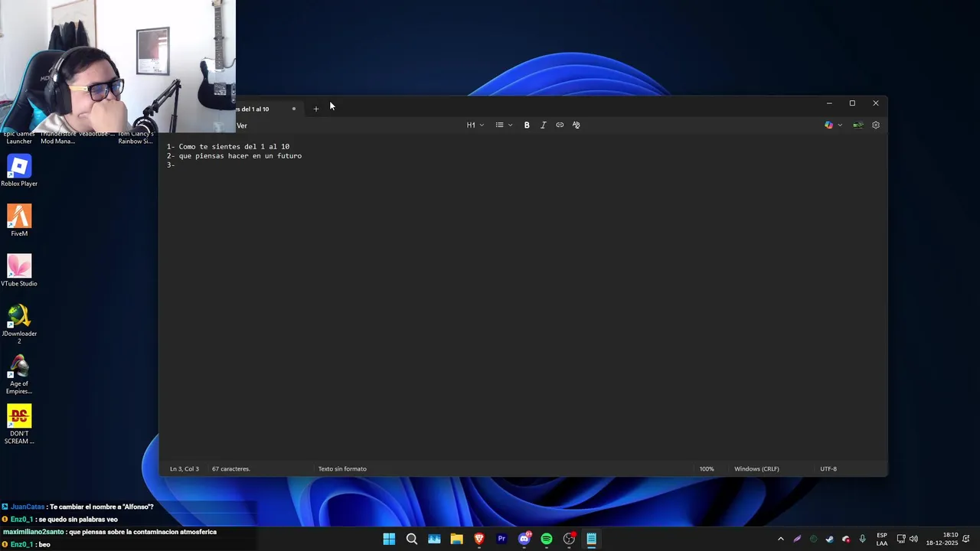Click the line 'que piensas hacer en un futuro'
Viewport: 980px width, 551px height.
(234, 155)
